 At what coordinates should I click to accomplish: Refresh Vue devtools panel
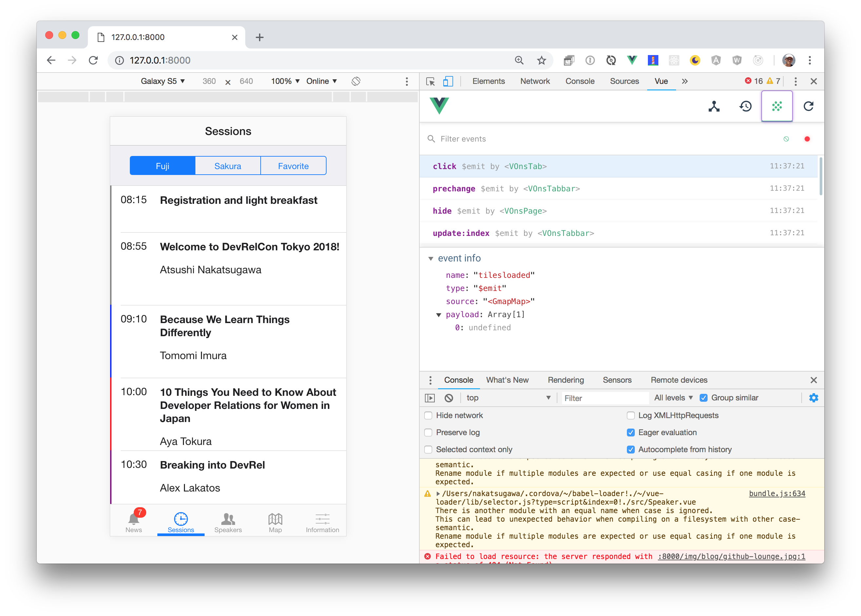click(808, 106)
